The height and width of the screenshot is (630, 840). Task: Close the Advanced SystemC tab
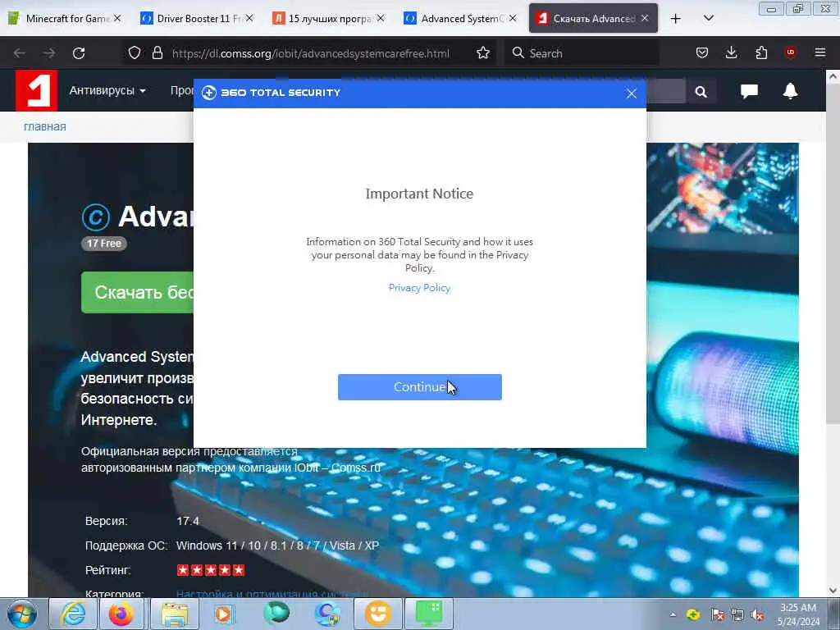(x=513, y=18)
